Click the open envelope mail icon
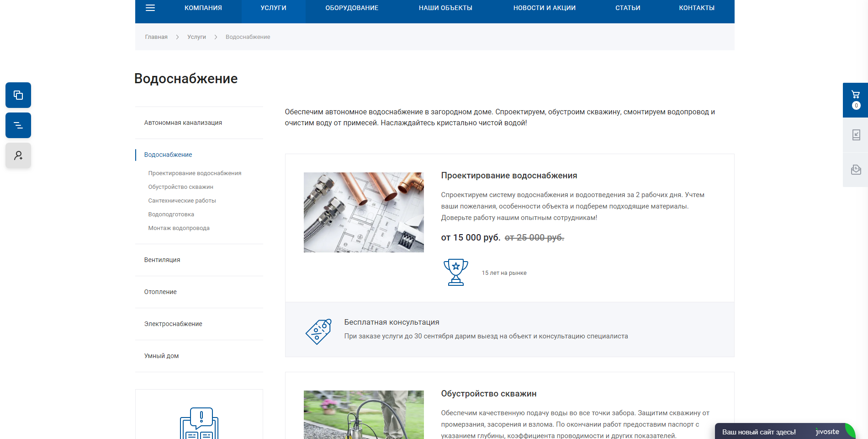Image resolution: width=868 pixels, height=439 pixels. pyautogui.click(x=856, y=170)
